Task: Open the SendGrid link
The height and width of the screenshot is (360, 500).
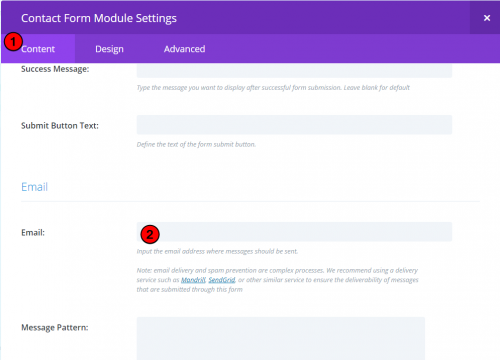Action: [x=222, y=280]
